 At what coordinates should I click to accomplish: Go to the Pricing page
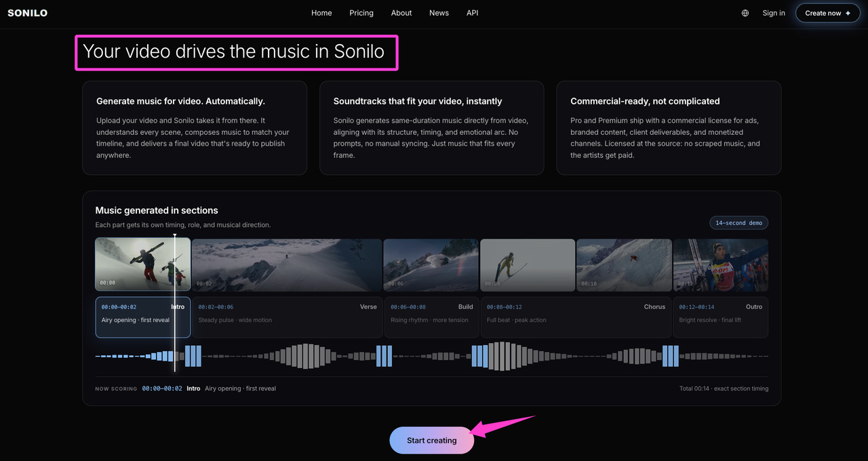(361, 13)
